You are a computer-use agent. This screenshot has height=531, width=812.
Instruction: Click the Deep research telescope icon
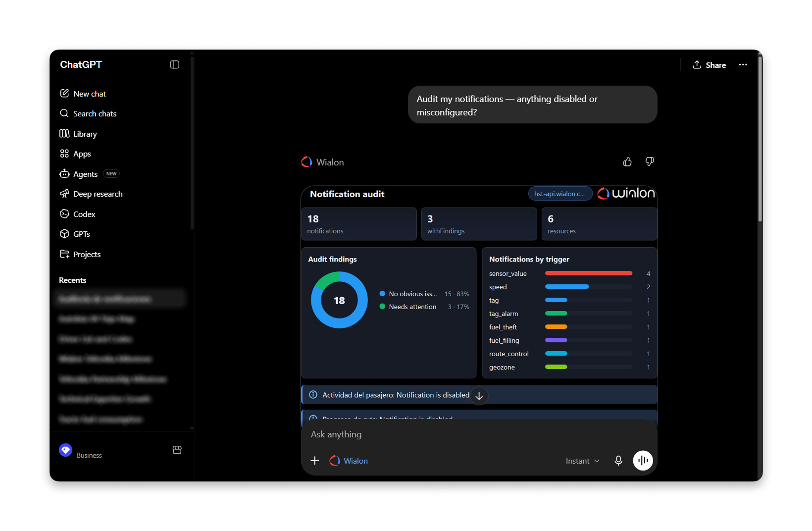coord(64,194)
